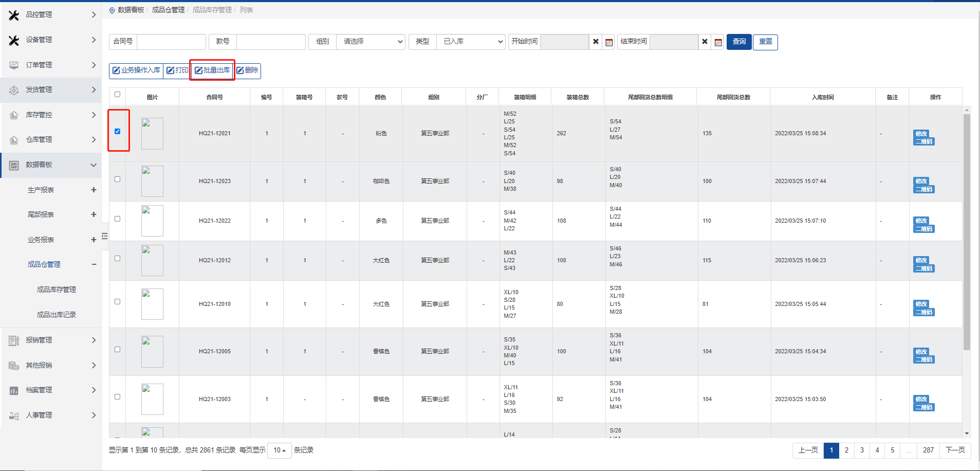Open the start time calendar picker icon
The width and height of the screenshot is (980, 471).
(x=609, y=42)
